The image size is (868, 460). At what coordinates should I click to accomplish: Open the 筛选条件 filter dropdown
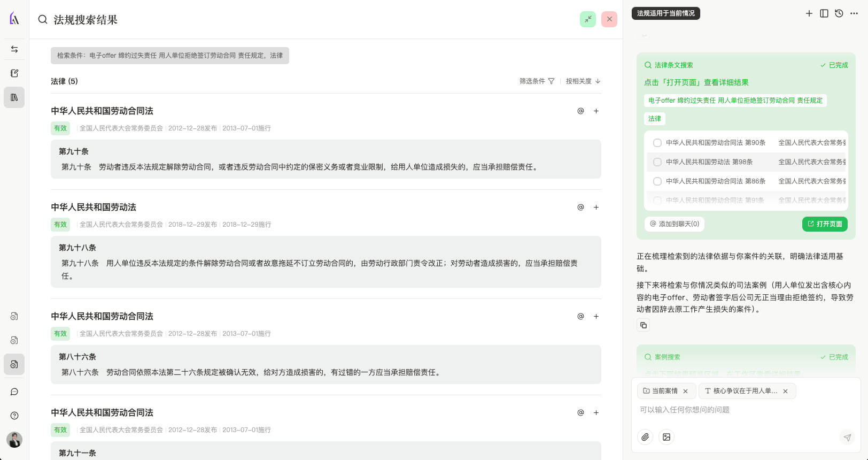(x=537, y=81)
